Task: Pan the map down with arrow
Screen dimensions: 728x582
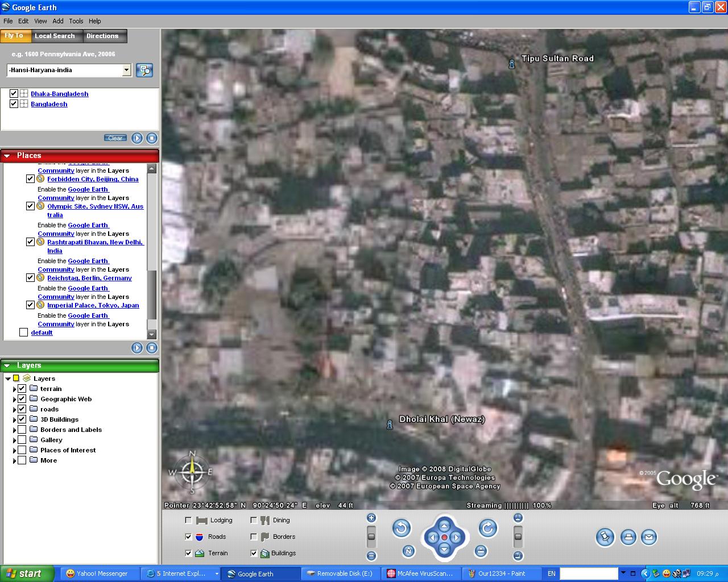Action: pos(444,548)
